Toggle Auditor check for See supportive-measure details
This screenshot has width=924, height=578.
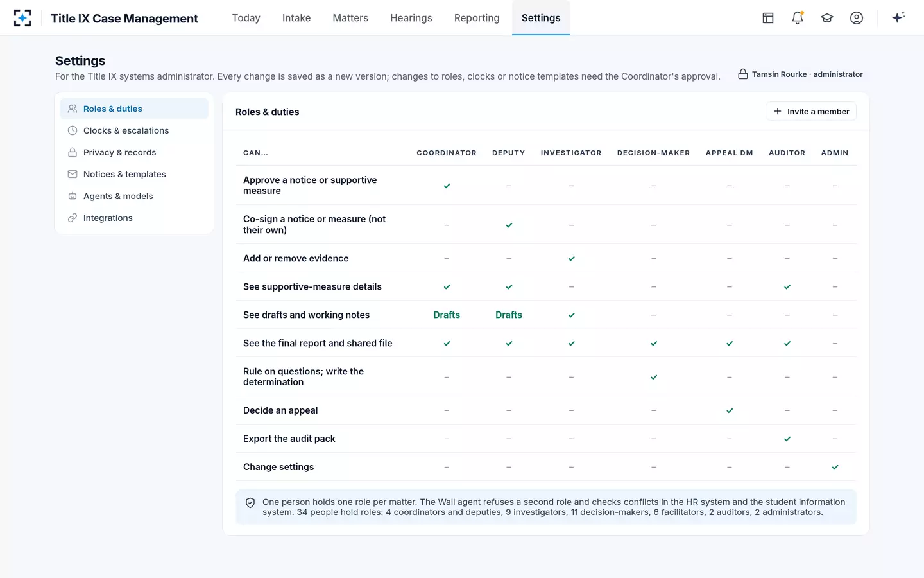coord(787,286)
